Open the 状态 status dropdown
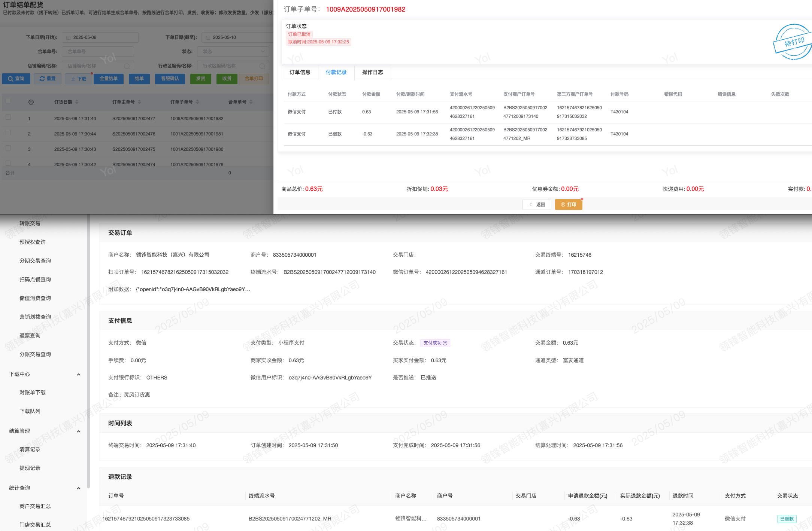The height and width of the screenshot is (531, 812). 233,52
